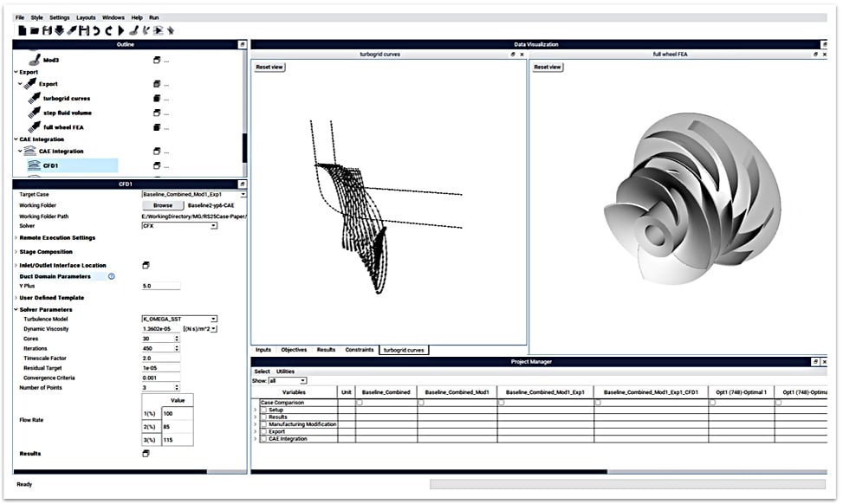Click the run-list toolbar icon before pin
The height and width of the screenshot is (504, 843).
[x=158, y=30]
